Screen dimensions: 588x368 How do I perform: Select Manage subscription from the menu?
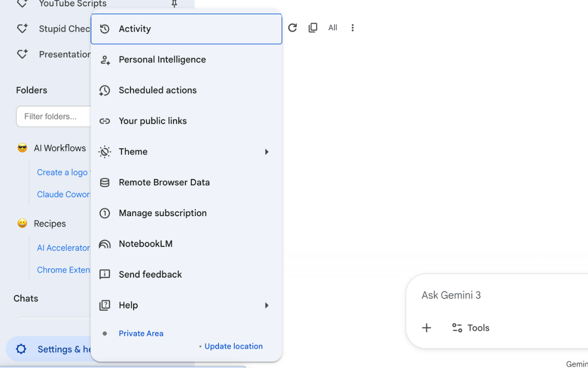click(x=163, y=213)
